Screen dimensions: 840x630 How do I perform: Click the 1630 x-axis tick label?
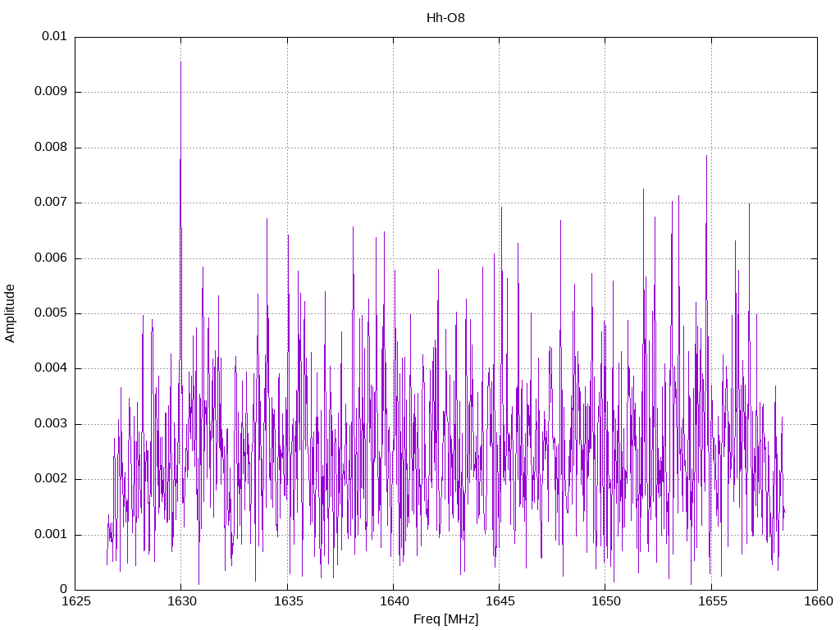pyautogui.click(x=181, y=601)
